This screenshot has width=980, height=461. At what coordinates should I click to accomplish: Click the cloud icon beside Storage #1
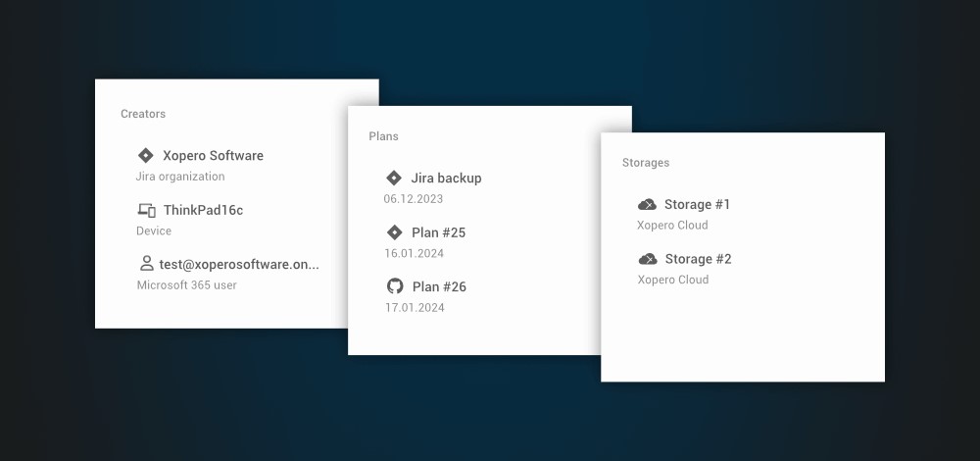pos(647,205)
